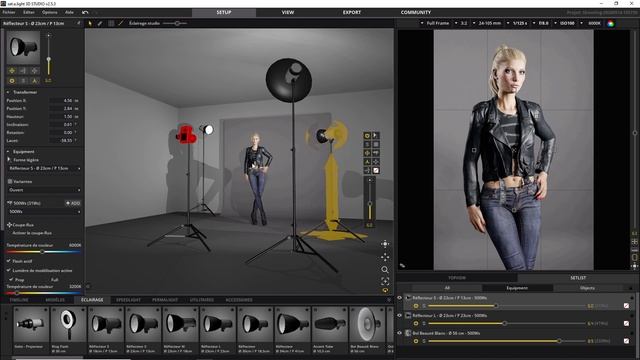Open the color wheel in camera bar
This screenshot has height=360, width=640.
[x=611, y=23]
